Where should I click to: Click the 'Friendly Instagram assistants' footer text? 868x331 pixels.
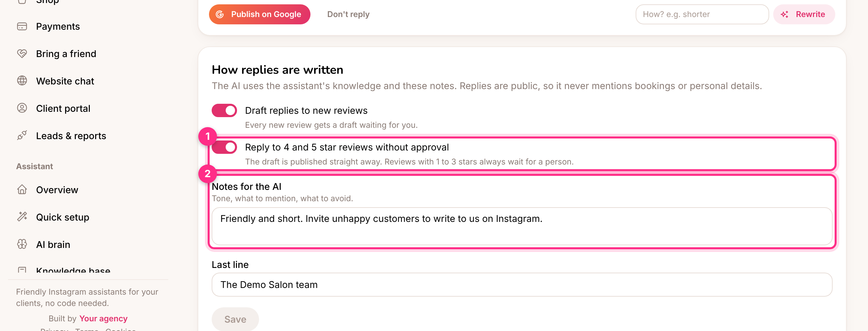pyautogui.click(x=87, y=297)
